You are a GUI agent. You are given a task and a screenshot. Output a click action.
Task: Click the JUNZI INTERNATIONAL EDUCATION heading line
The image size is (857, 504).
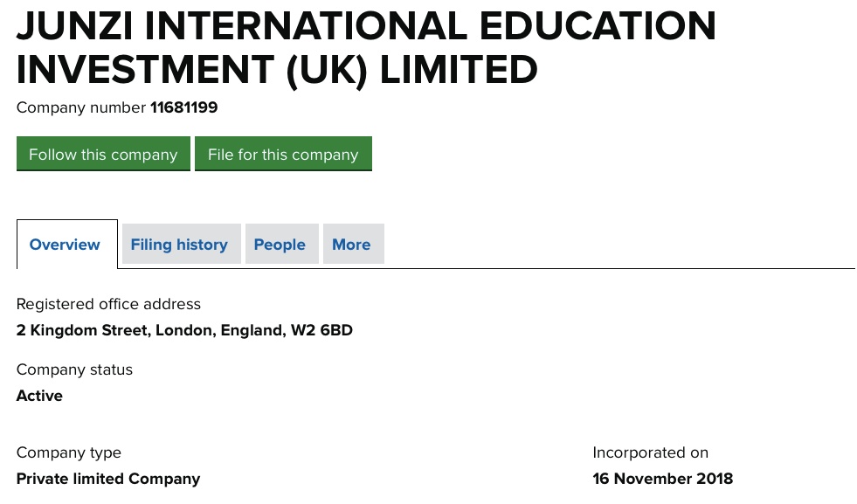pyautogui.click(x=366, y=26)
